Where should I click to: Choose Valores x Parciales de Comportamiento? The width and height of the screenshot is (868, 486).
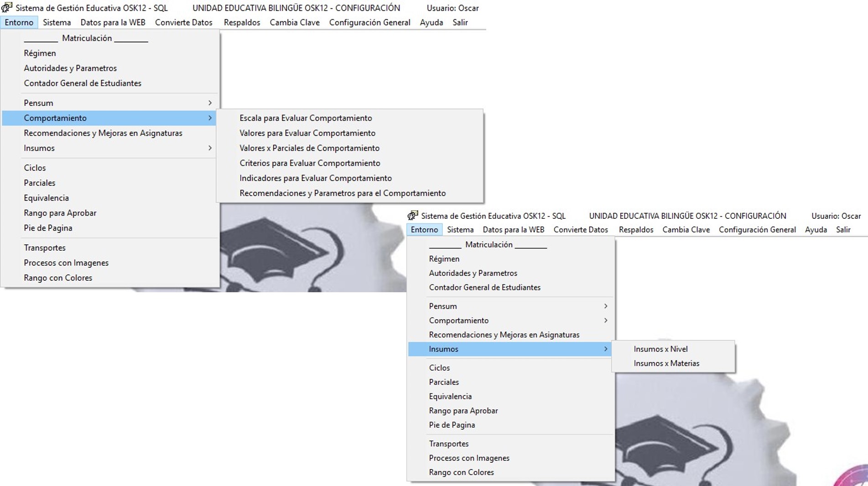(x=309, y=148)
